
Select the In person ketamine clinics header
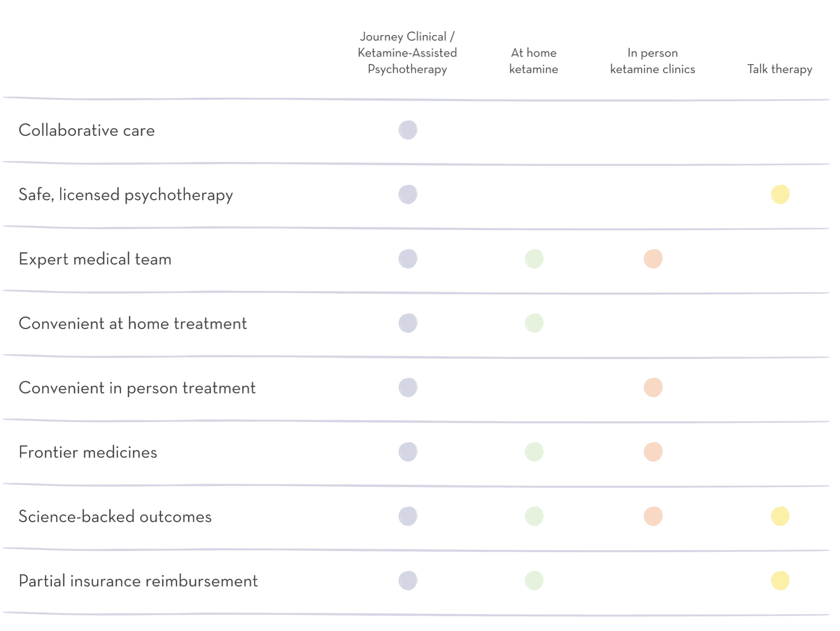[x=653, y=61]
